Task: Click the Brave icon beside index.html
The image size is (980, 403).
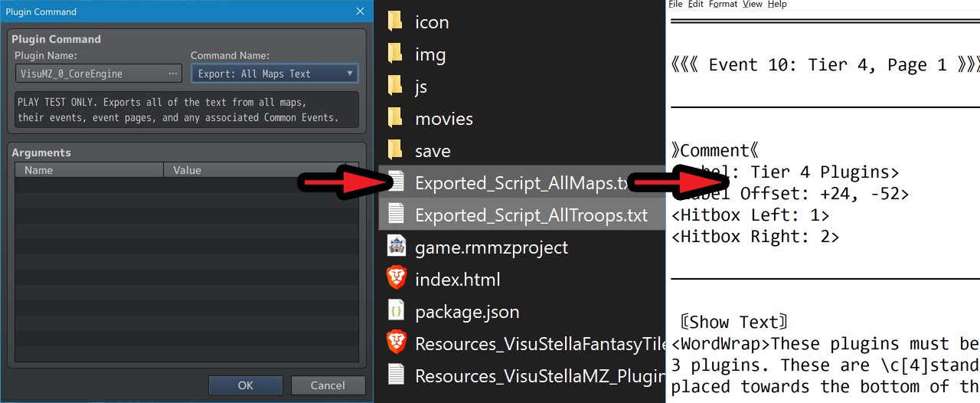Action: click(x=396, y=279)
